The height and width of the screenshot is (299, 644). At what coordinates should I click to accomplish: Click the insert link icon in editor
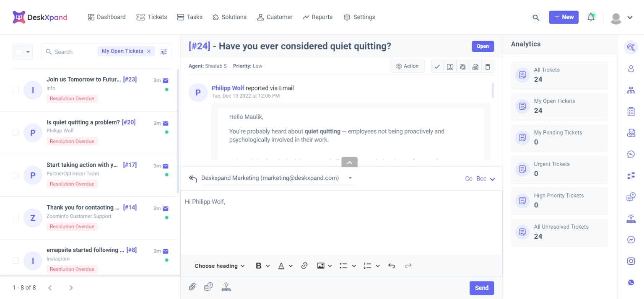pos(304,266)
